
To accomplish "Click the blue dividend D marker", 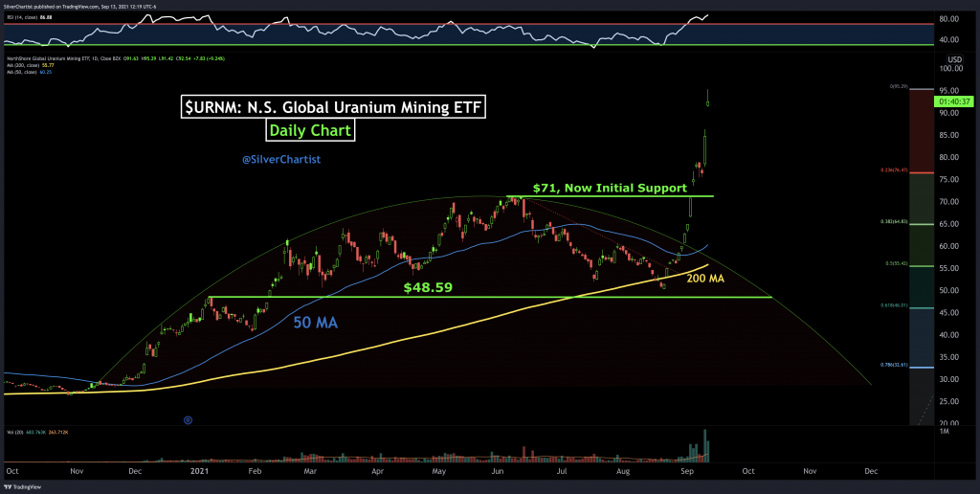I will point(189,420).
